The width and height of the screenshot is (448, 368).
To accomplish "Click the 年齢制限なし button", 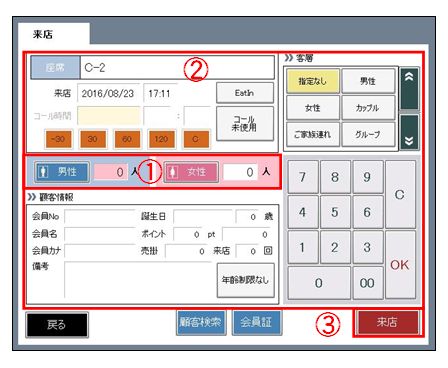I will 246,280.
